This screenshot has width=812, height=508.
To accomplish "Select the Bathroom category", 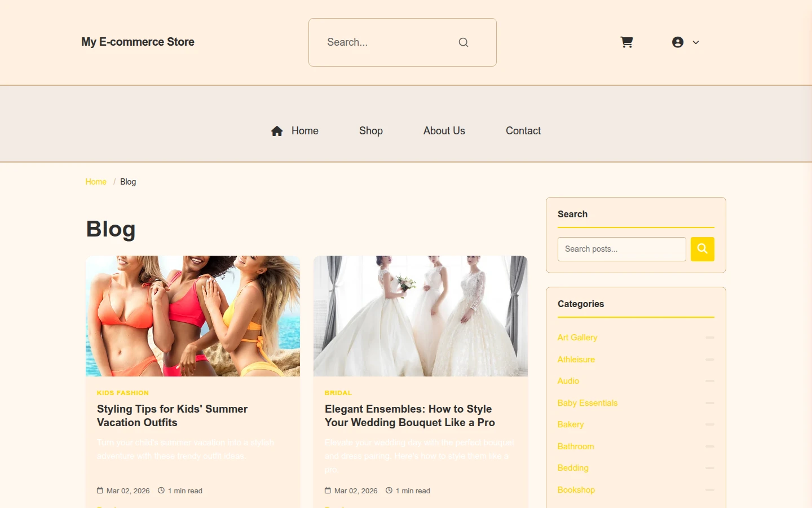I will pos(576,446).
